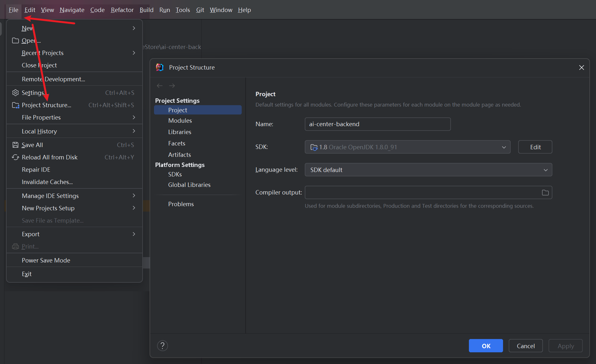Select Modules in Project Settings
The width and height of the screenshot is (596, 364).
coord(180,120)
